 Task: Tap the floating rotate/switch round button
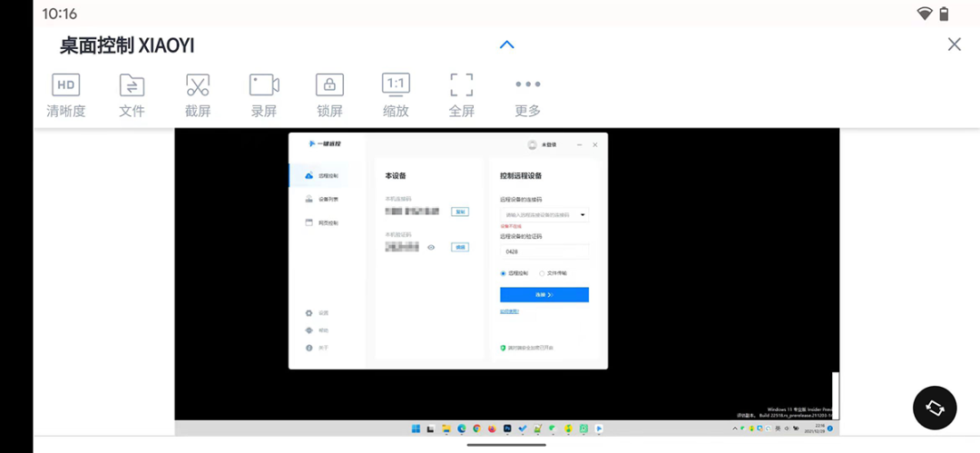[935, 408]
